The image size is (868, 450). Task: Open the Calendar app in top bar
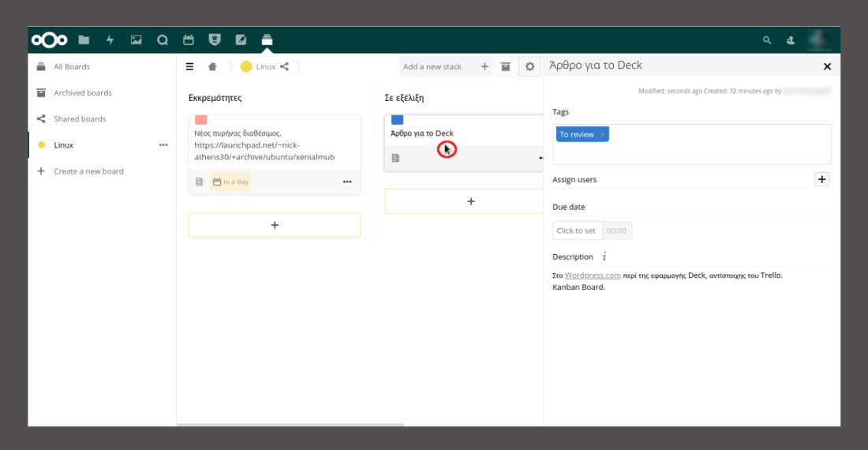(188, 39)
